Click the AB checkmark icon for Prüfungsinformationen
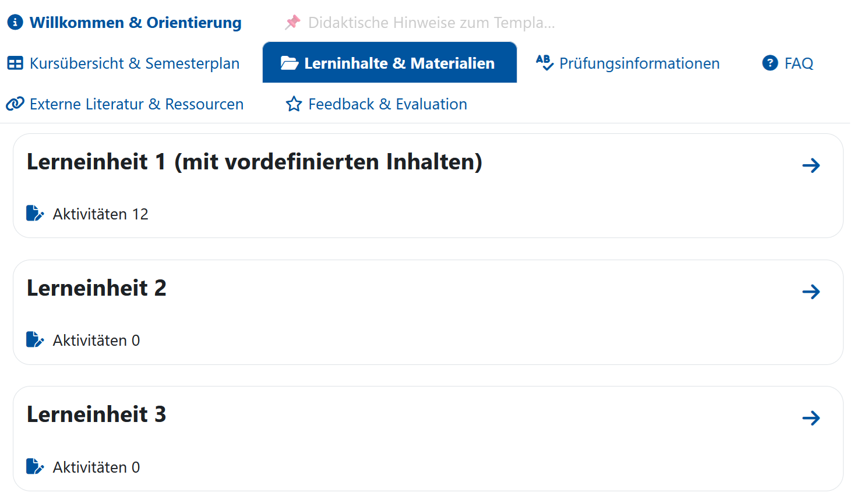The image size is (868, 500). tap(544, 63)
